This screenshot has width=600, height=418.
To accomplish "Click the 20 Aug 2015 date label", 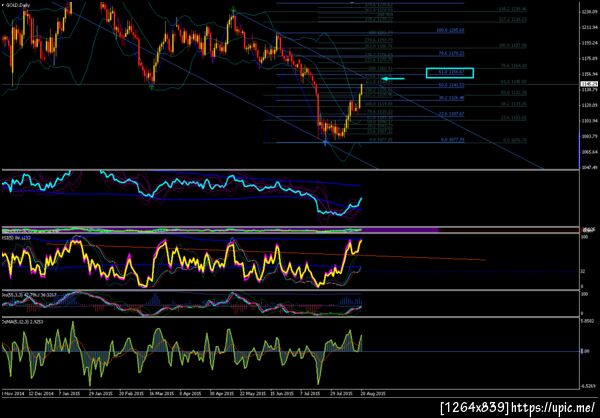I will click(373, 393).
